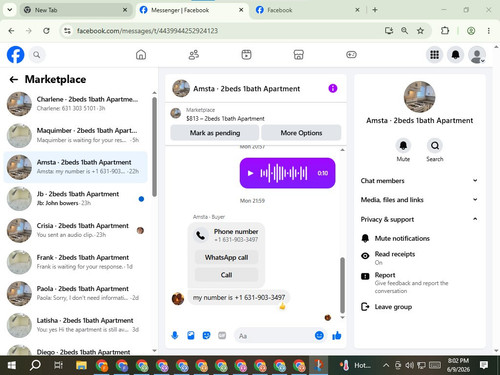Open Maquimber conversation

click(76, 135)
